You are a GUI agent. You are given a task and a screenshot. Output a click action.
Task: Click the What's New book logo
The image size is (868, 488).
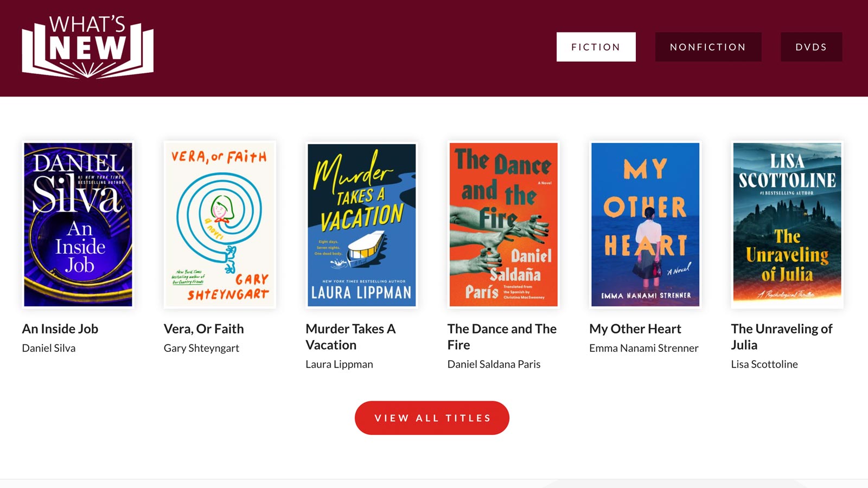click(88, 47)
